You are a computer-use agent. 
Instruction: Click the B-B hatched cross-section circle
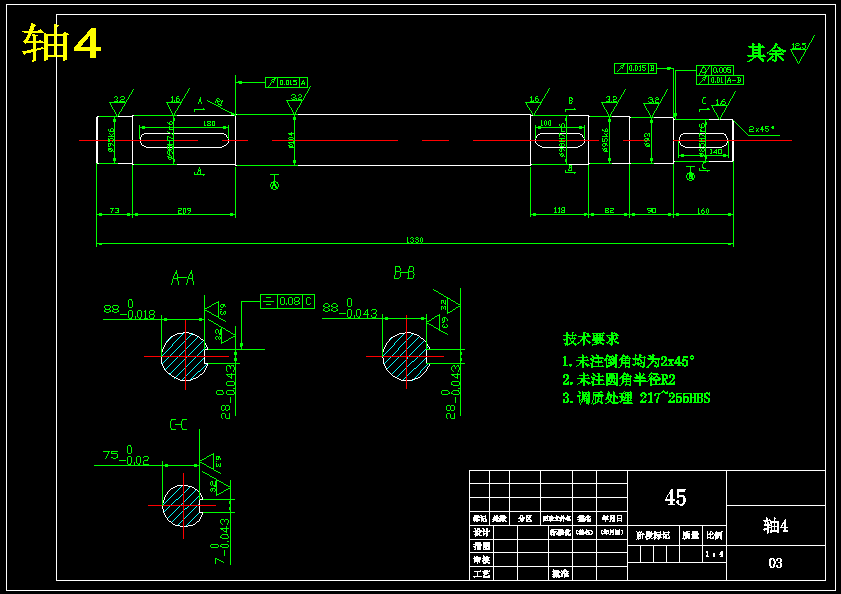(406, 356)
